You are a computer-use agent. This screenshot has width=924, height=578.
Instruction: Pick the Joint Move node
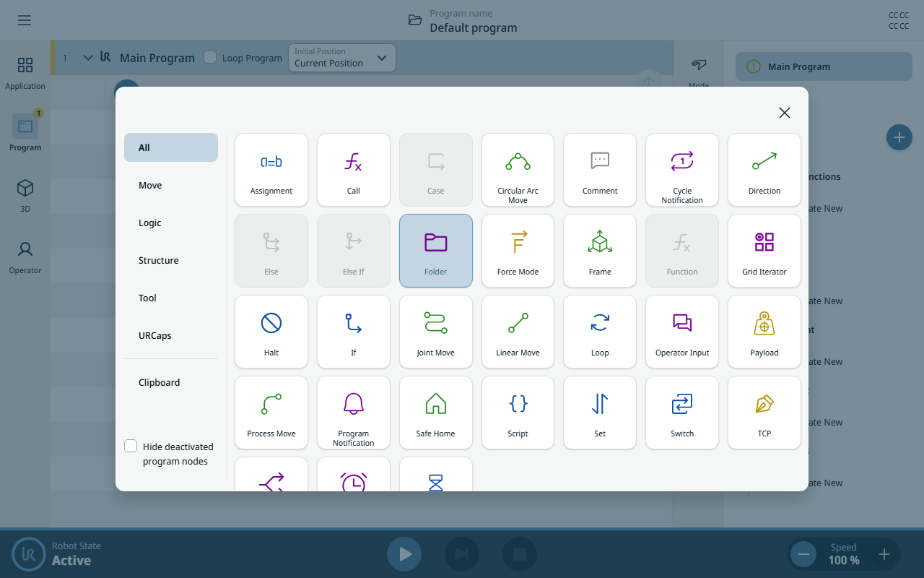click(436, 331)
